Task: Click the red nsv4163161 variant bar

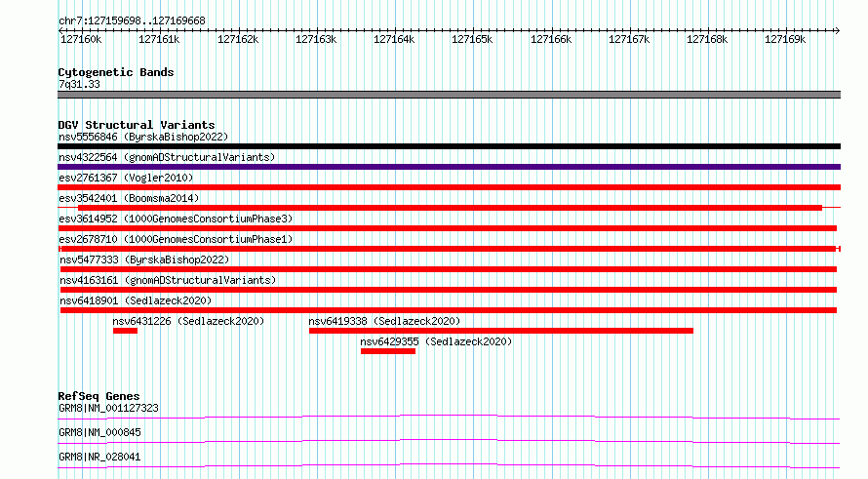Action: (449, 290)
